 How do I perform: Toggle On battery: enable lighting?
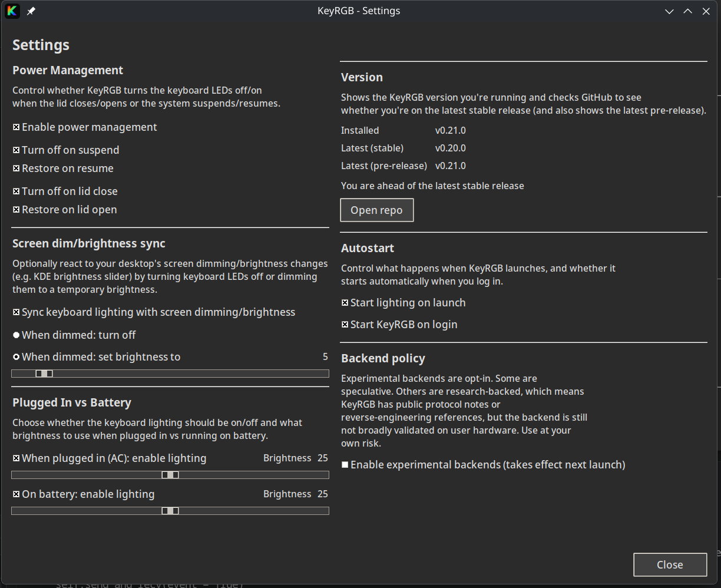point(16,494)
